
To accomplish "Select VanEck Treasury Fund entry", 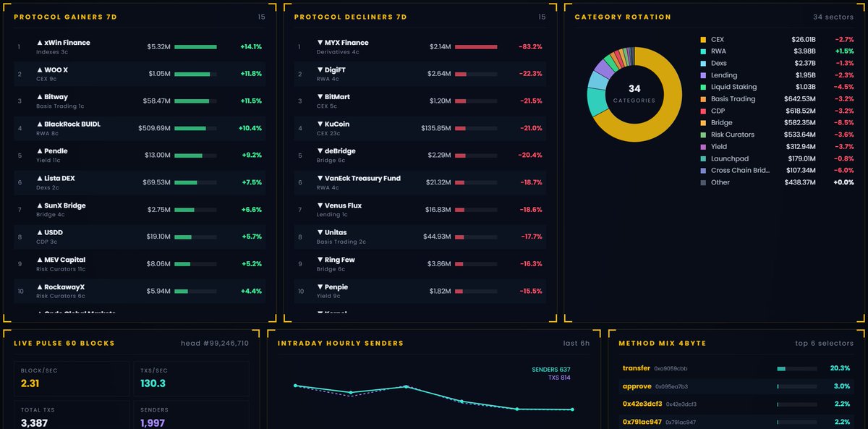I will point(362,179).
